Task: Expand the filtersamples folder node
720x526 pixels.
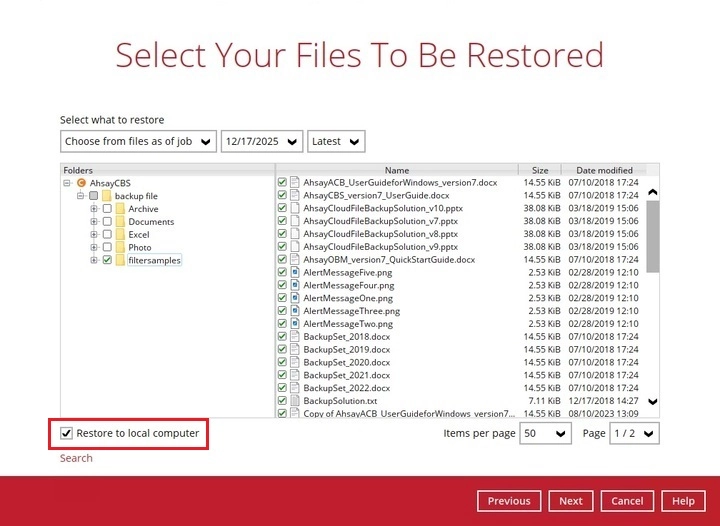Action: [x=94, y=260]
